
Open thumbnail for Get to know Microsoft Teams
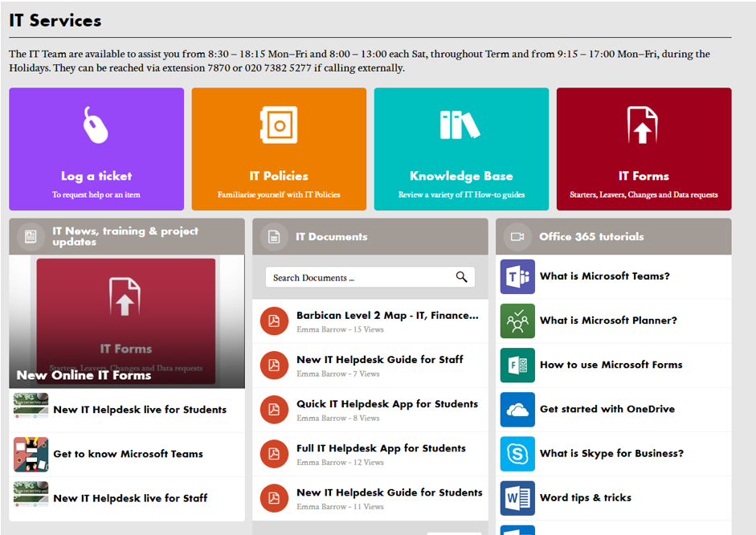point(31,455)
